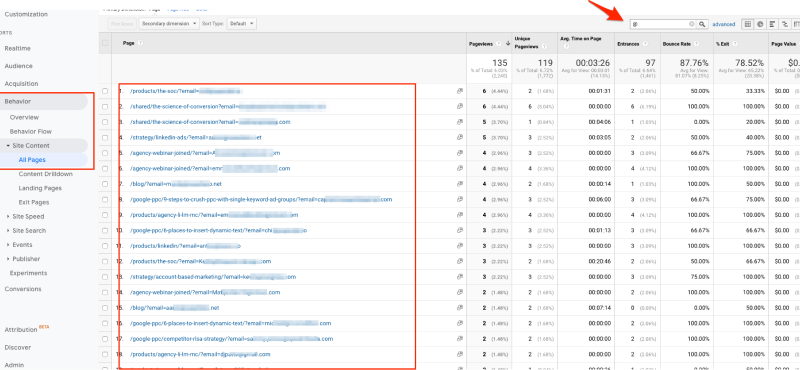Expand the Events section
Image resolution: width=800 pixels, height=370 pixels.
click(x=8, y=245)
